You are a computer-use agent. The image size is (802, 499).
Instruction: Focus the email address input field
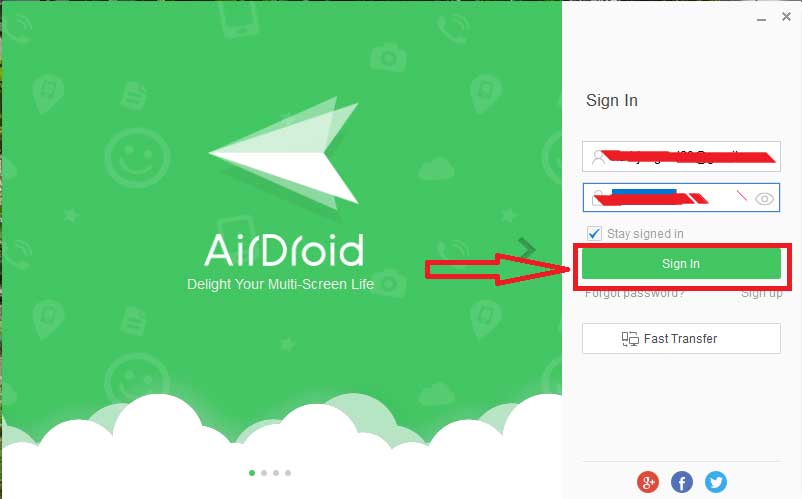(681, 156)
